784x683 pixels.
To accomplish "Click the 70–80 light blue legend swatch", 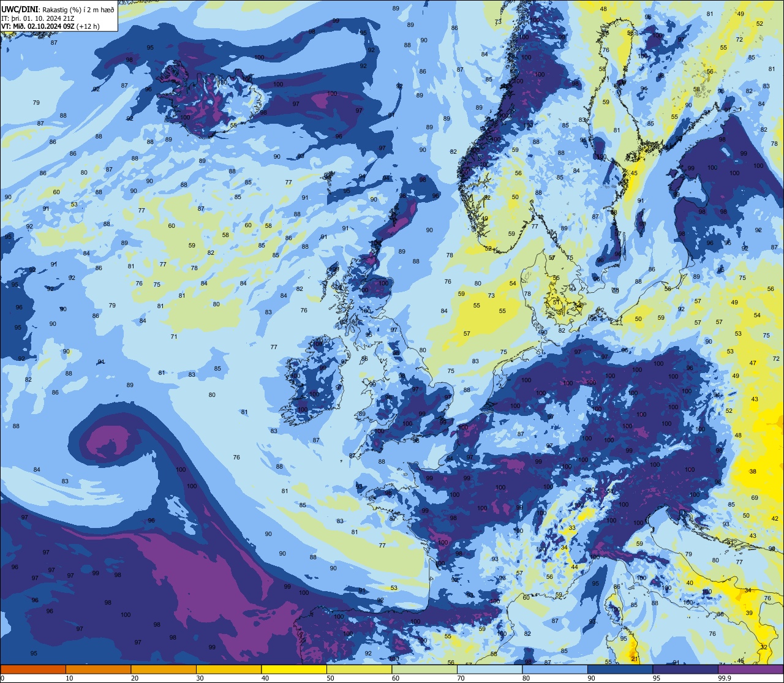I will coord(489,669).
